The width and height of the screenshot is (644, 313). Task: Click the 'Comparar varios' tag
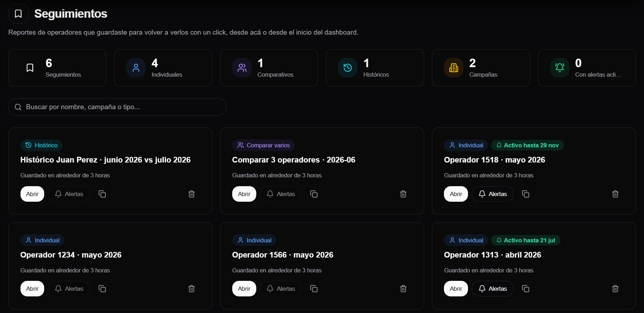(263, 145)
